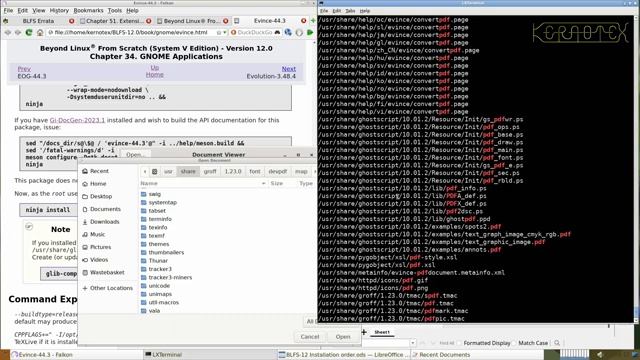This screenshot has height=360, width=640.
Task: Select the terminfo folder
Action: pyautogui.click(x=160, y=219)
